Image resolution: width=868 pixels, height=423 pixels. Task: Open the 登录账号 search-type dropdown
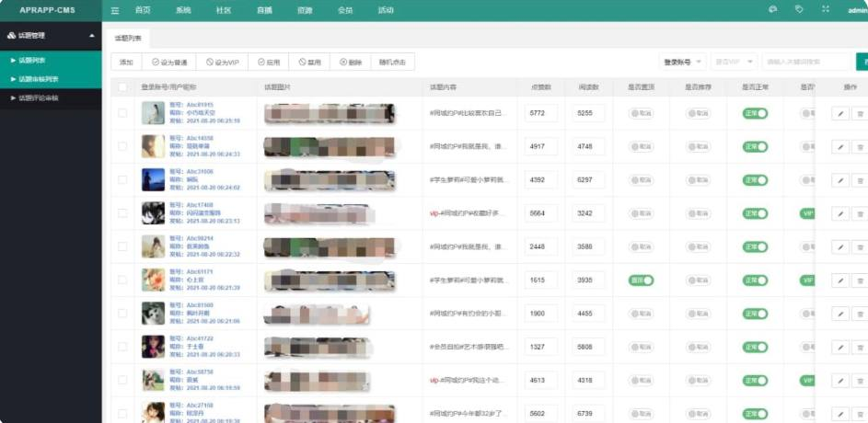pos(682,62)
